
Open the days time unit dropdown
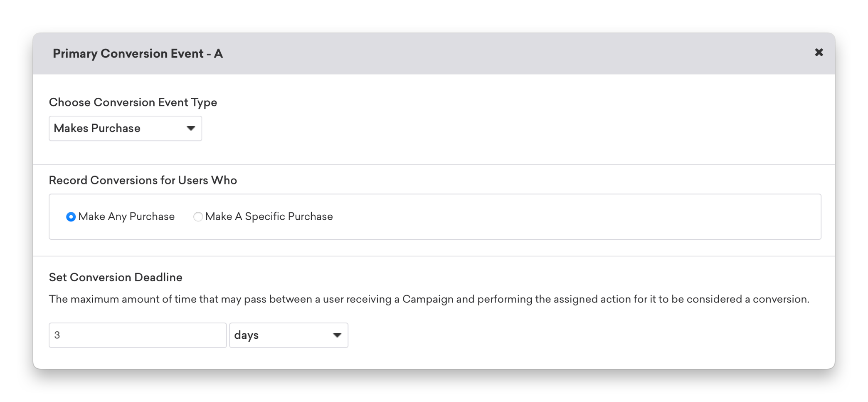point(289,335)
